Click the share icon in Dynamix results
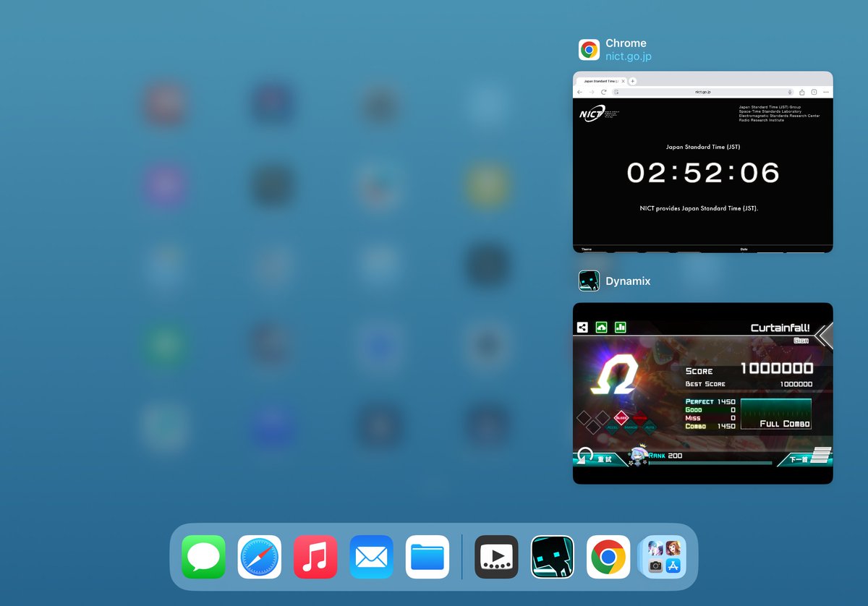Viewport: 868px width, 606px height. [x=582, y=327]
